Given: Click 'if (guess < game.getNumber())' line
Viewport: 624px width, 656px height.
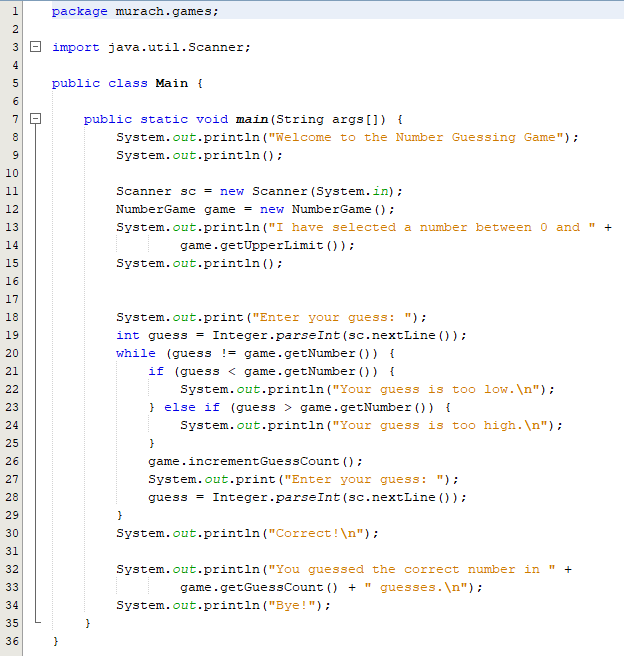Looking at the screenshot, I should pyautogui.click(x=271, y=372).
